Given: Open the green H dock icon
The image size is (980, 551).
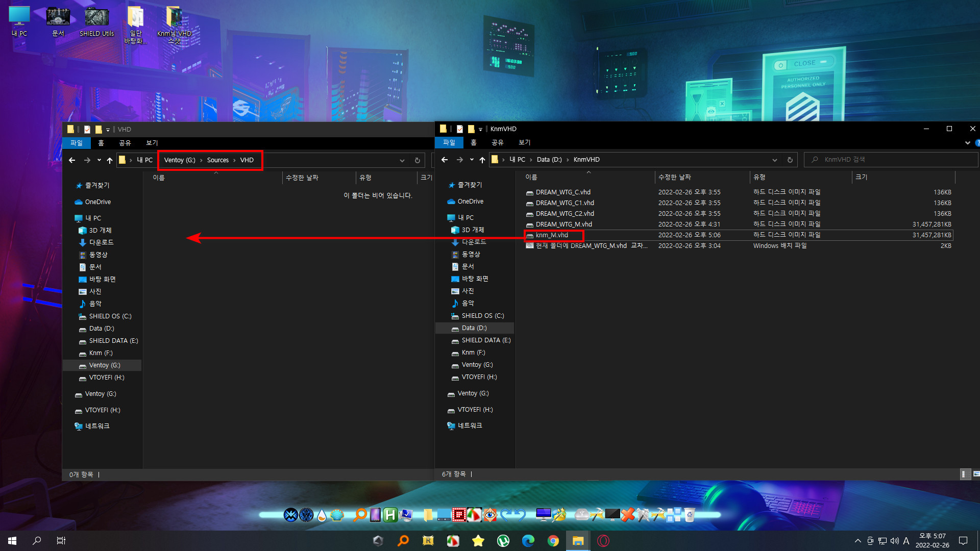Looking at the screenshot, I should [x=390, y=515].
